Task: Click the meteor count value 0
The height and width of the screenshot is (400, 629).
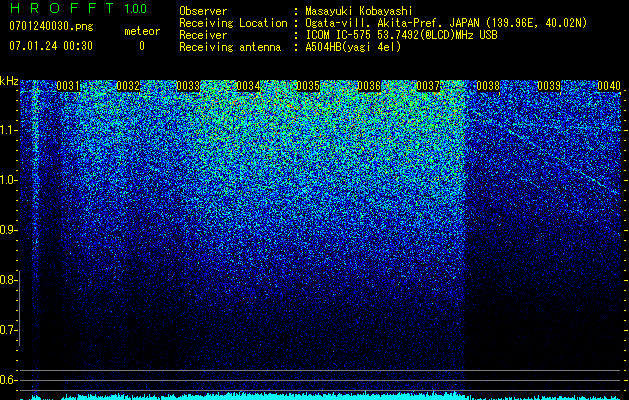Action: click(x=142, y=46)
